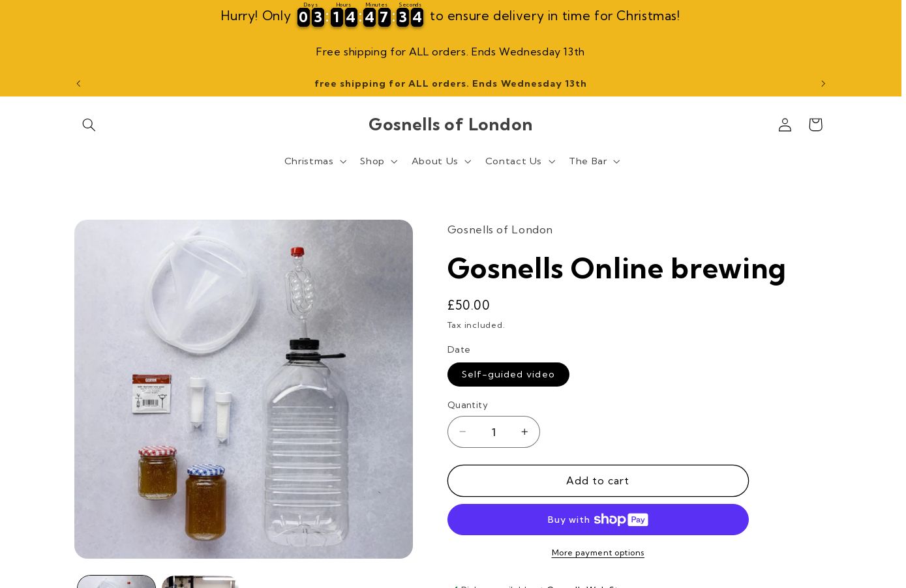Expand the Shop menu

click(x=378, y=161)
